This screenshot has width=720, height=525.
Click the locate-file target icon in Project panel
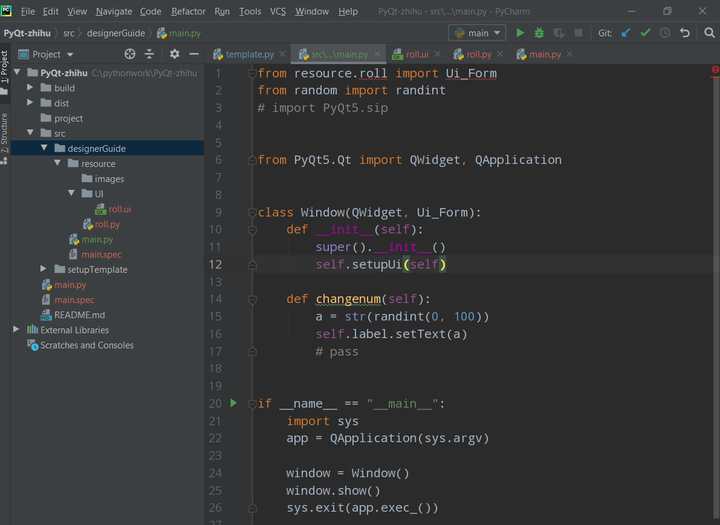[130, 54]
